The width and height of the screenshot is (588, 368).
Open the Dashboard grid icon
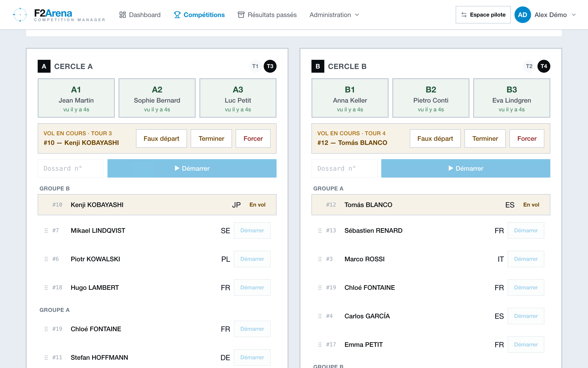click(122, 15)
